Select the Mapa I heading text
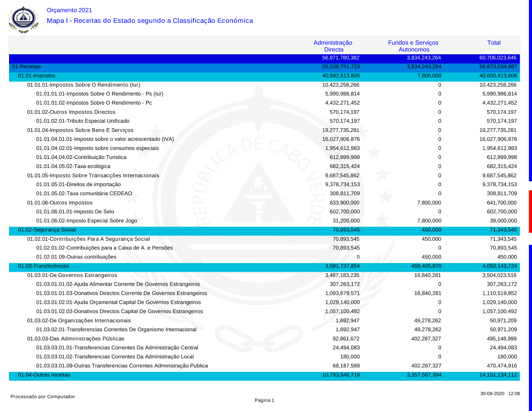The image size is (532, 411). [x=149, y=21]
